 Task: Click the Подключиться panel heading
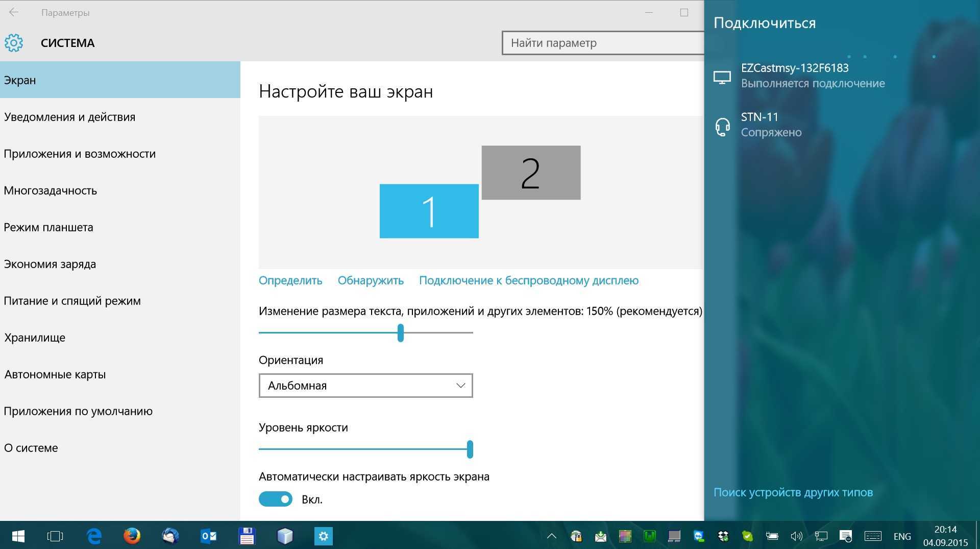coord(765,23)
